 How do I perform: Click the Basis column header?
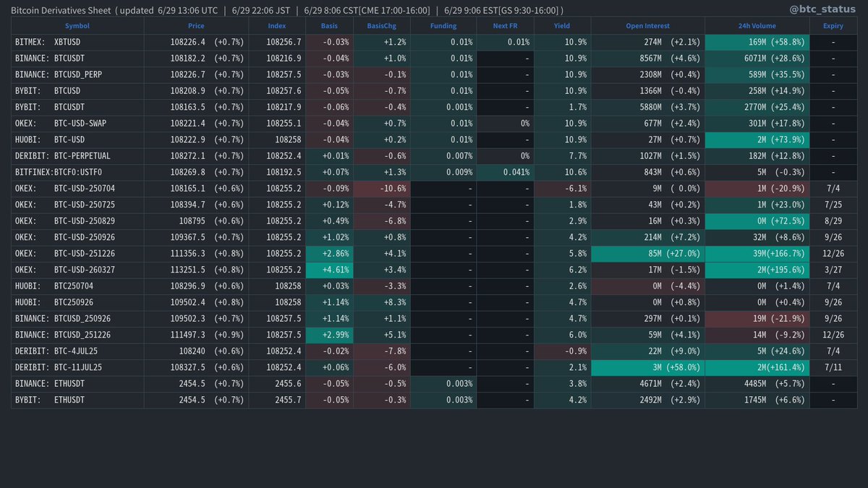tap(329, 26)
